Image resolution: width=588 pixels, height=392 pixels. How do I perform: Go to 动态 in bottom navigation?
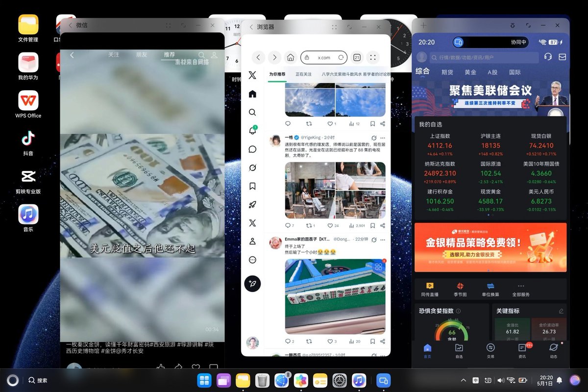coord(554,351)
